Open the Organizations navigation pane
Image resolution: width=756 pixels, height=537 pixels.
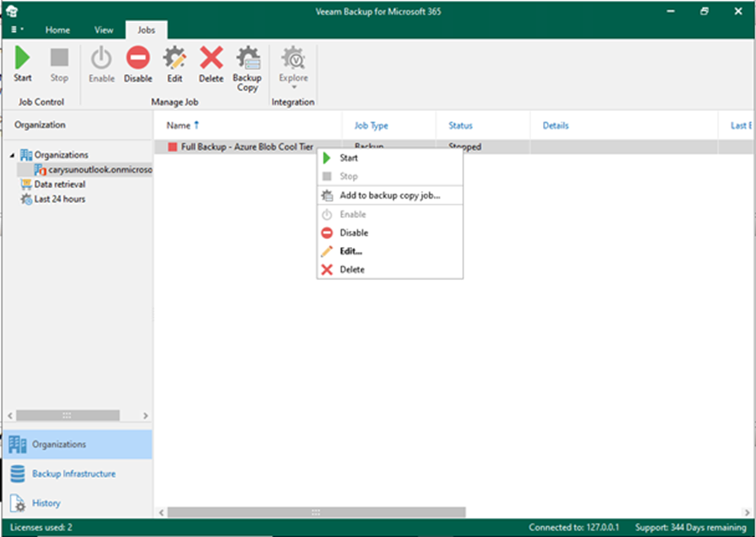(x=78, y=444)
